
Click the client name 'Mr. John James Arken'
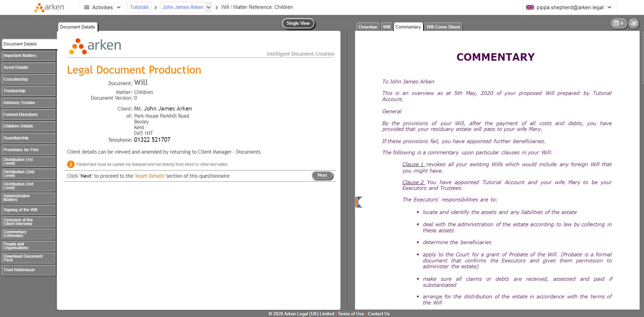[x=163, y=108]
